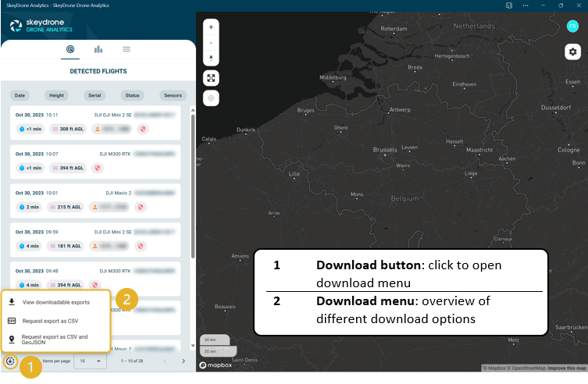
Task: Open the 10:11 DJI Mini 2 SE flight
Action: tap(95, 123)
